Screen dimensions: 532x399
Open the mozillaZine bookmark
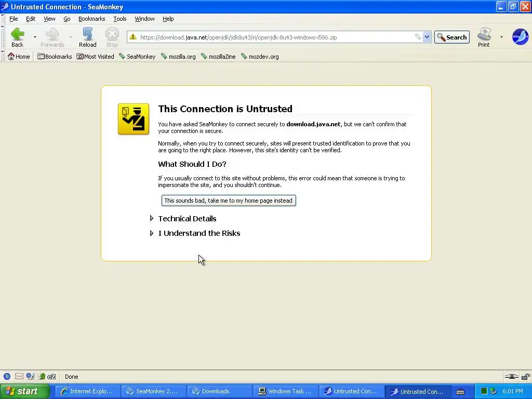[219, 56]
